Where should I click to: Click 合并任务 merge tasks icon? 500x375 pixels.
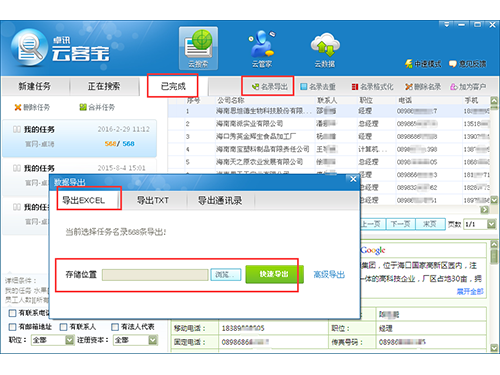[97, 107]
